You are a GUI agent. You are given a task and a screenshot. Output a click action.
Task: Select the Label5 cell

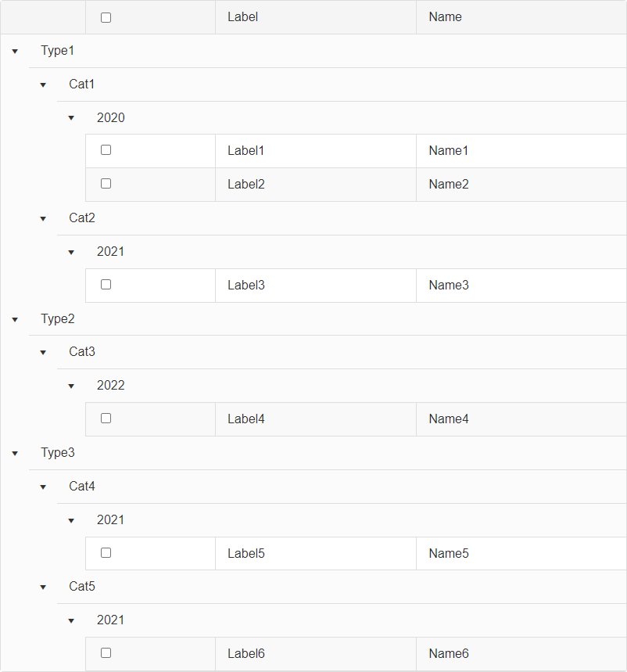coord(246,554)
